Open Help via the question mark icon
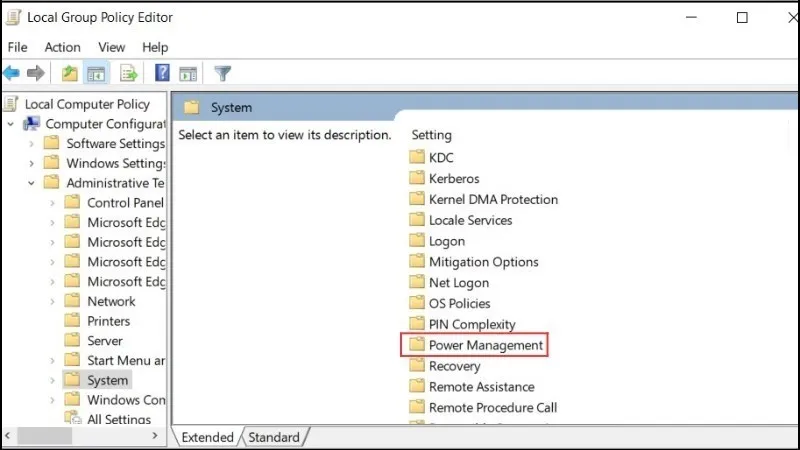 pyautogui.click(x=162, y=73)
